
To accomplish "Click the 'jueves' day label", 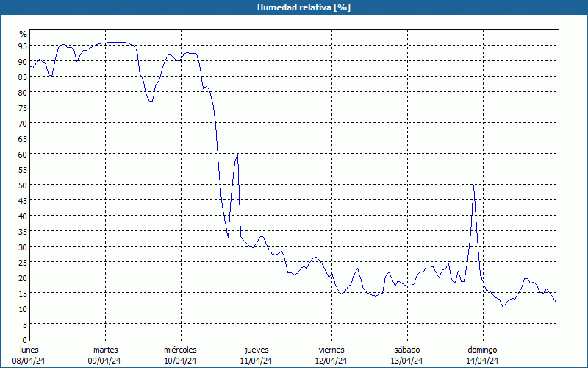I will [257, 350].
